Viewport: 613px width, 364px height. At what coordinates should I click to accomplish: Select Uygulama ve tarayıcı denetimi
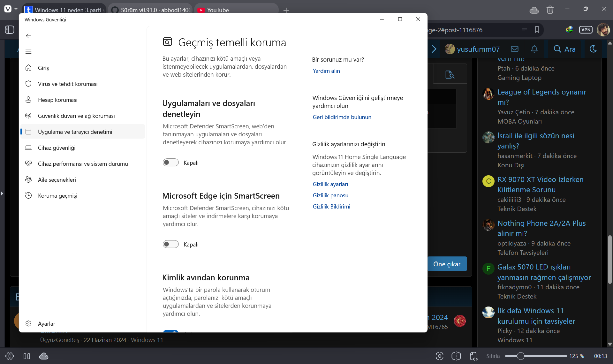coord(82,132)
